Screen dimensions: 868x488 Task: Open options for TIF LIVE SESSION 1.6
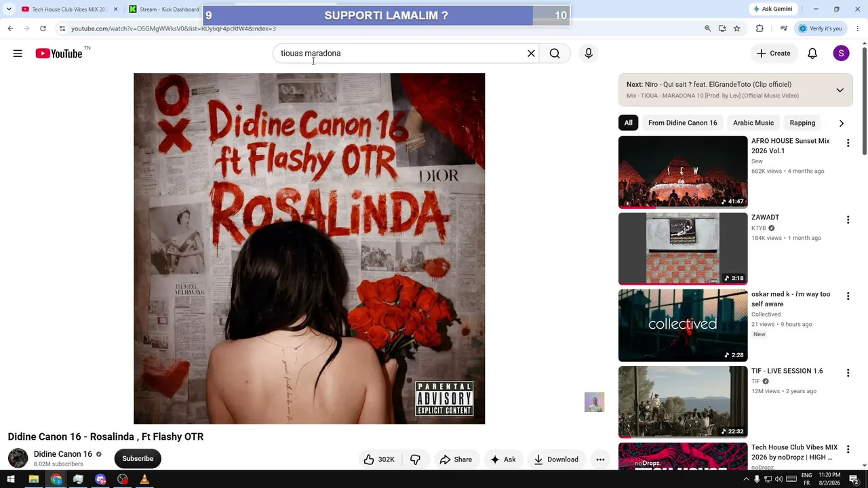[848, 373]
